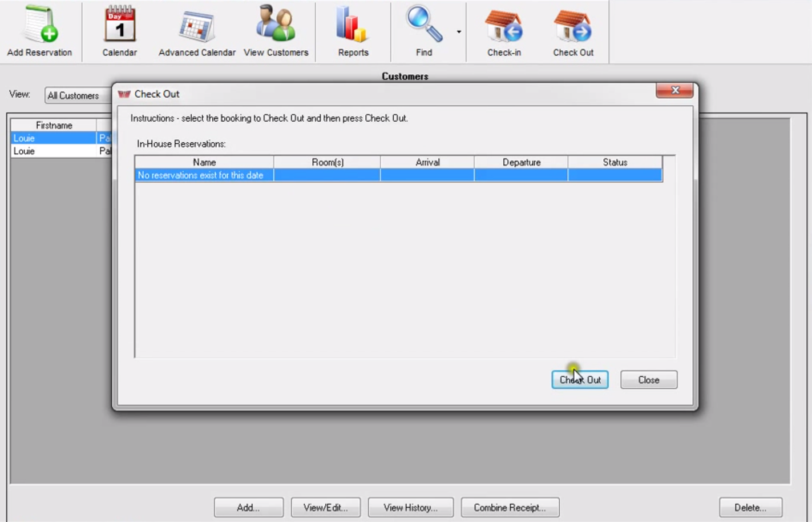Open View/Edit for the selected customer
The width and height of the screenshot is (812, 522).
click(x=325, y=507)
